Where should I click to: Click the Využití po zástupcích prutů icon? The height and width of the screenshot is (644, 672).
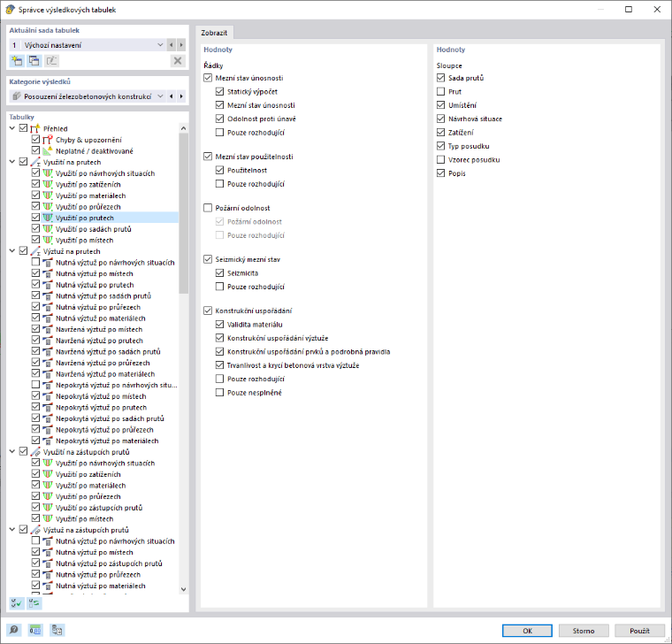48,507
